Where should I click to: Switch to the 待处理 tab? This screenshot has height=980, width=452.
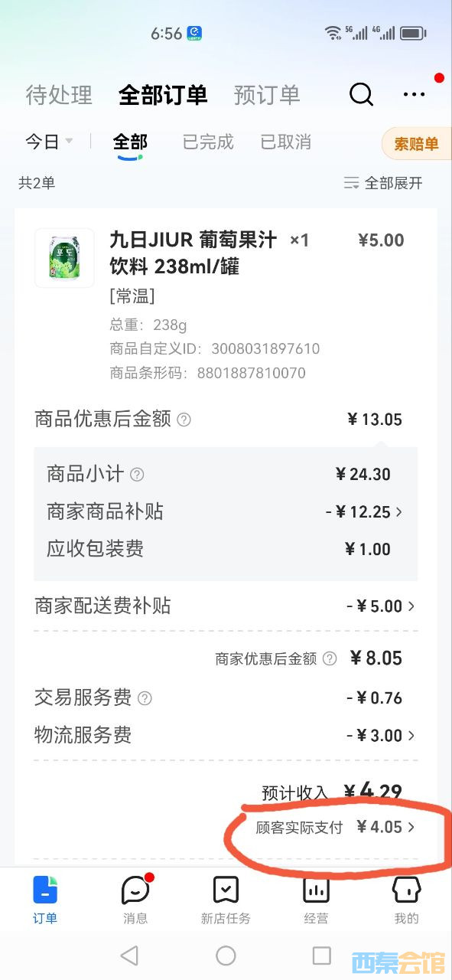pos(59,95)
